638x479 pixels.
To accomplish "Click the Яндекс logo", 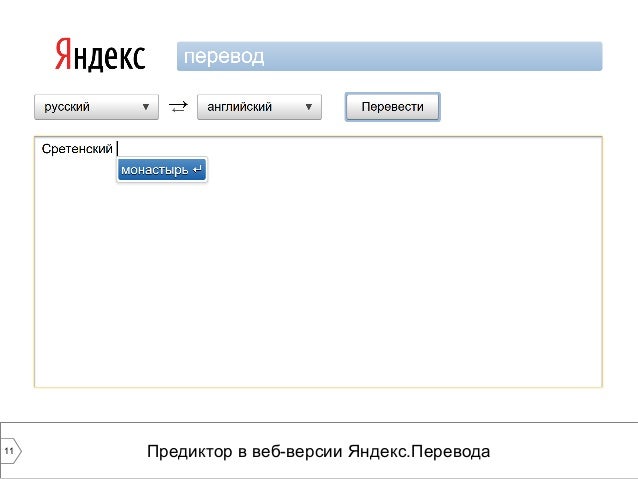I will coord(100,55).
